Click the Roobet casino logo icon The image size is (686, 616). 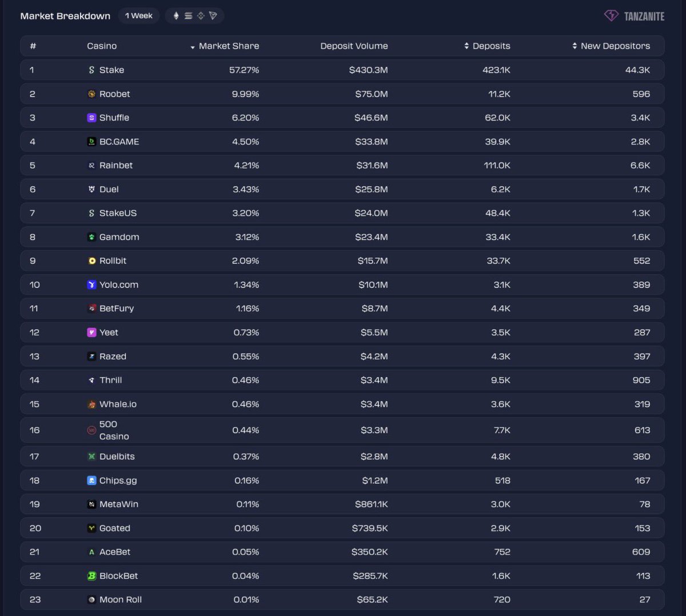(91, 94)
